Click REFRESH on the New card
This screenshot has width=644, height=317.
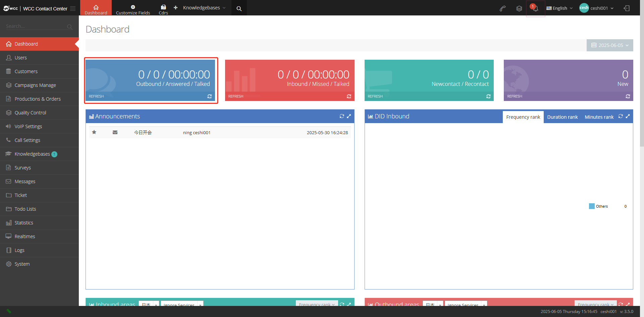pyautogui.click(x=515, y=96)
